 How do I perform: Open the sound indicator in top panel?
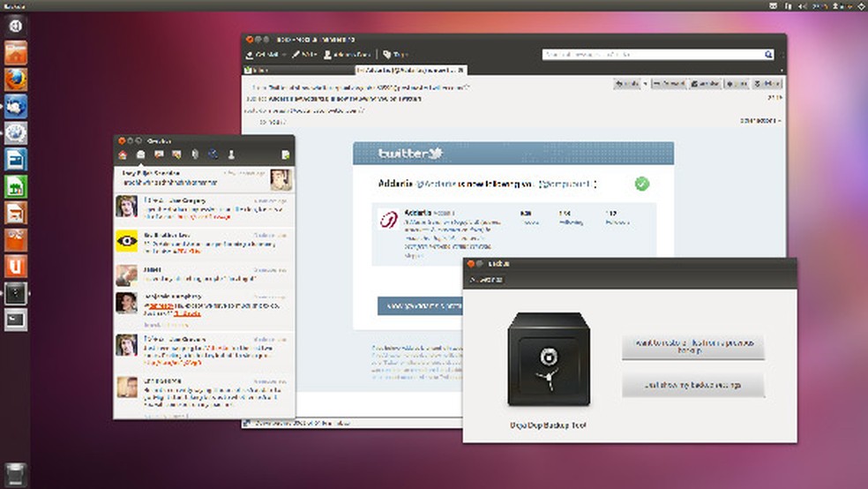803,5
